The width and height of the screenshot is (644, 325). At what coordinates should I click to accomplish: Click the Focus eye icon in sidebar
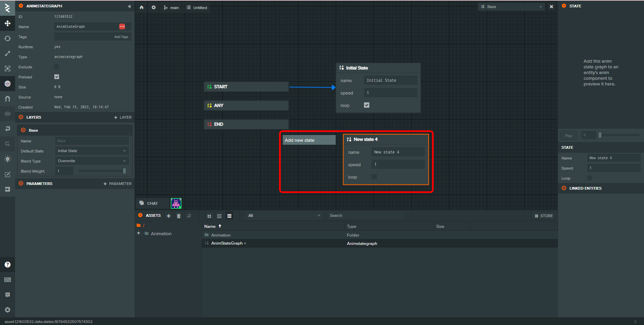[7, 114]
